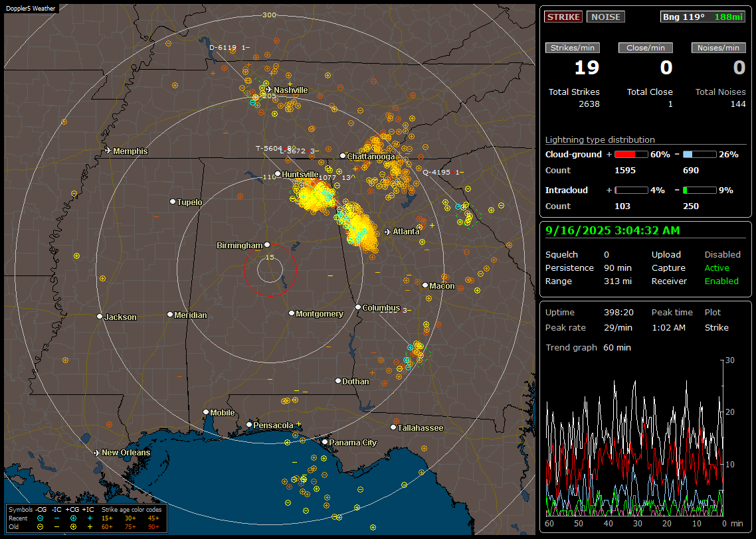
Task: Click the Squelch value 0
Action: tap(607, 255)
